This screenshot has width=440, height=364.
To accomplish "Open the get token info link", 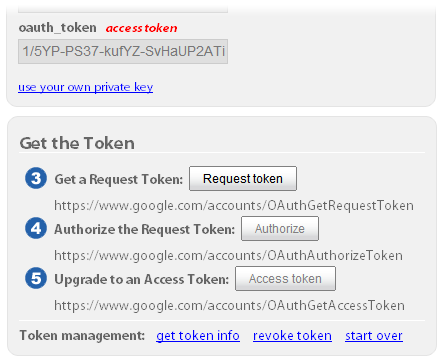I will (198, 336).
